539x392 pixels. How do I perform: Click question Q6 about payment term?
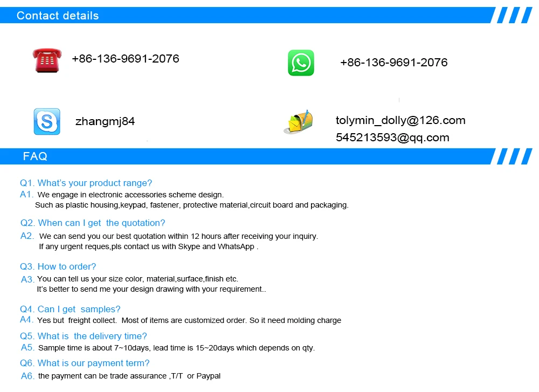85,363
